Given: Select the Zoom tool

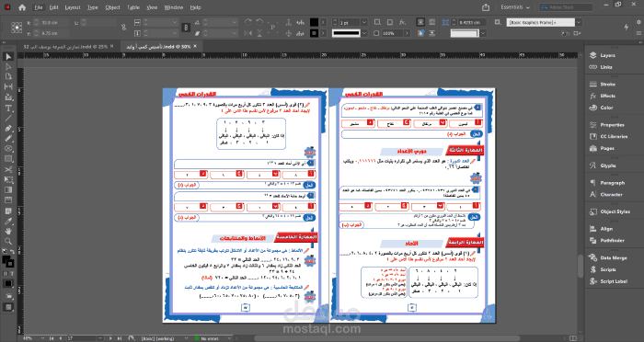Looking at the screenshot, I should pyautogui.click(x=8, y=242).
